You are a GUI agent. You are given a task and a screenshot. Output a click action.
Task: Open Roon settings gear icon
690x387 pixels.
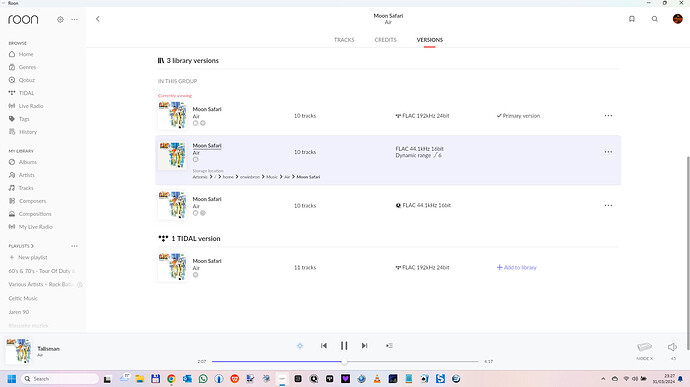60,19
